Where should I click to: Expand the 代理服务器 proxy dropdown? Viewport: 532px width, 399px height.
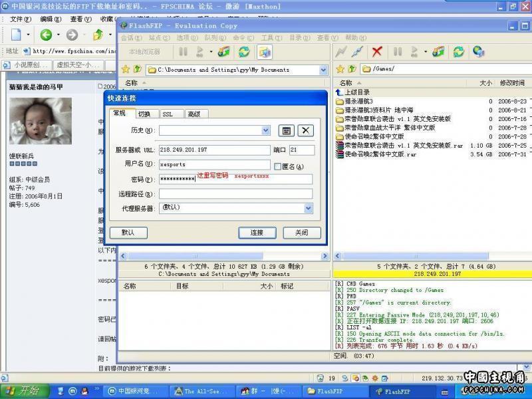click(308, 208)
